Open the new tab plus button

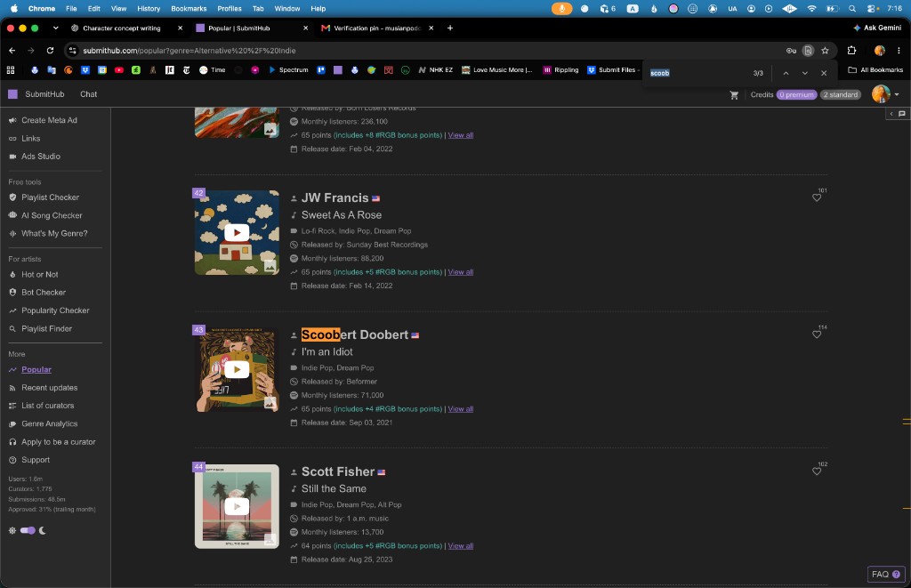click(x=449, y=28)
